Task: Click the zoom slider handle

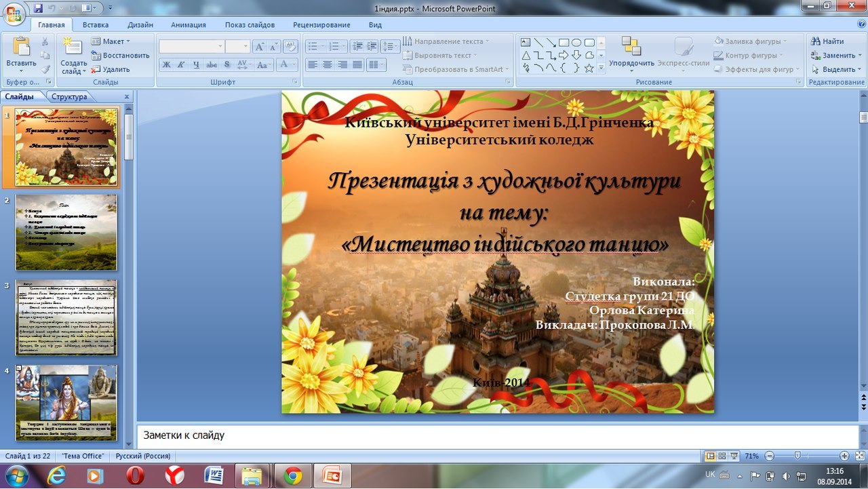Action: pyautogui.click(x=797, y=456)
